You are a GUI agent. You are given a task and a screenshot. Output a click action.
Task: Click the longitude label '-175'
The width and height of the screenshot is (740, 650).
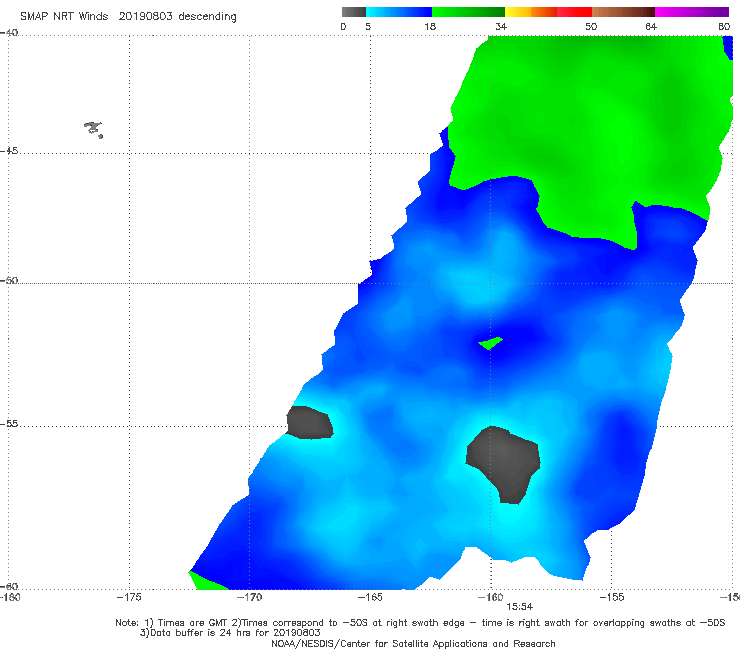[129, 597]
